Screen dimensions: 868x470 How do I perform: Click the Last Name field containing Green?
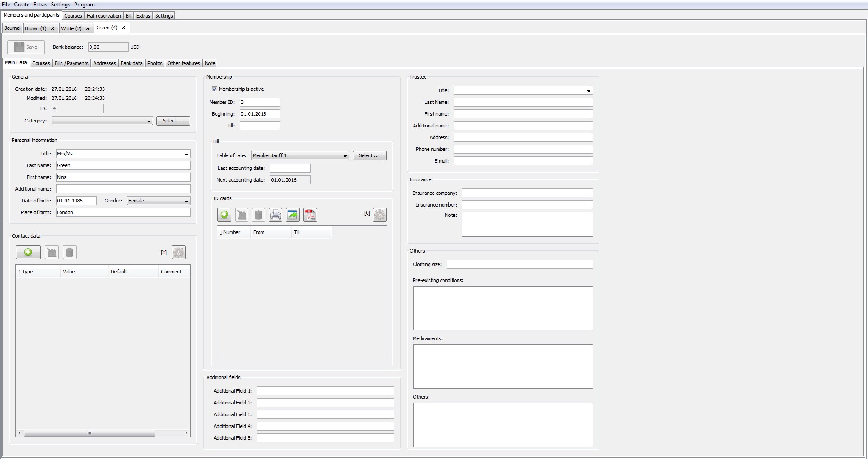[x=123, y=166]
